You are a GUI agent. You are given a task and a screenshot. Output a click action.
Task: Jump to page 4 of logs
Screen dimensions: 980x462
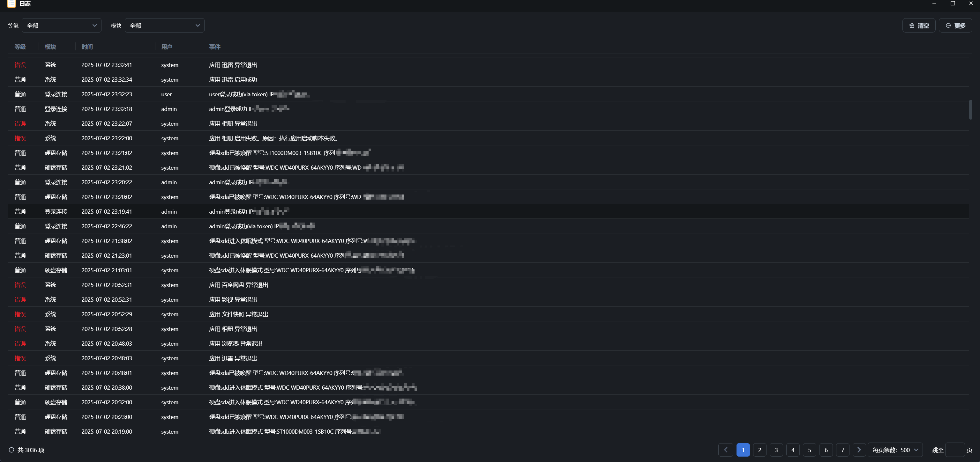click(x=793, y=450)
